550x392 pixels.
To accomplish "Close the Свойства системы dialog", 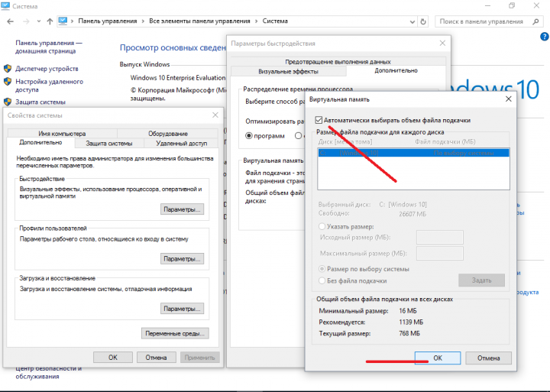I will click(x=215, y=115).
